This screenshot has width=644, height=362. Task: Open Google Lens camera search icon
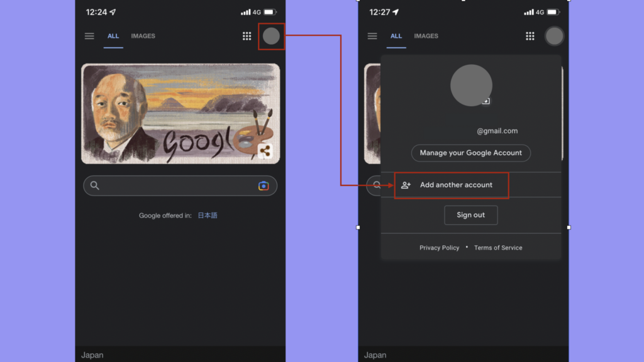(x=264, y=186)
